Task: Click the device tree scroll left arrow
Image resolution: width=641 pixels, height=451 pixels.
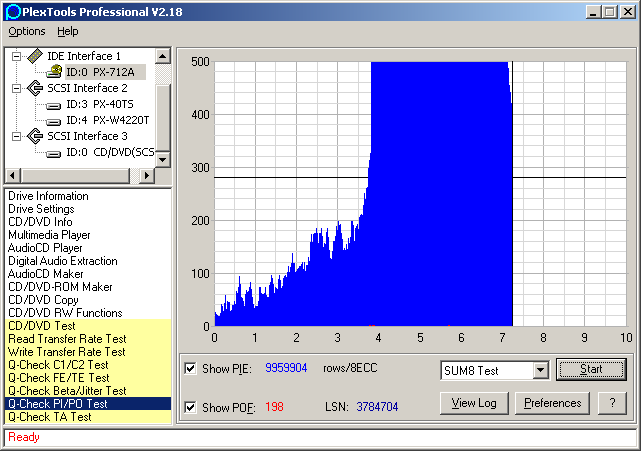Action: tap(12, 176)
